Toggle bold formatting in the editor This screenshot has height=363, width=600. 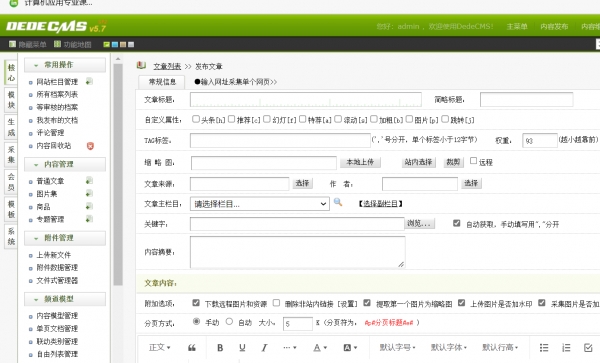click(x=220, y=347)
